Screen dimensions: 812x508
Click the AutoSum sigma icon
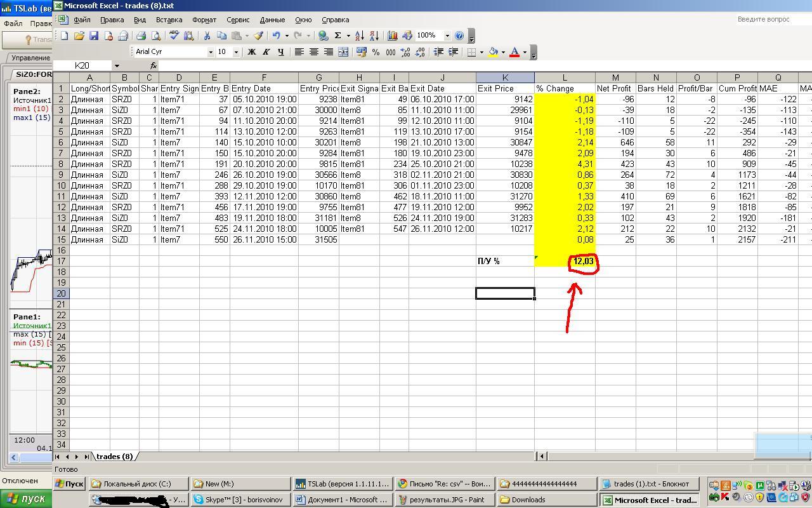tap(337, 36)
